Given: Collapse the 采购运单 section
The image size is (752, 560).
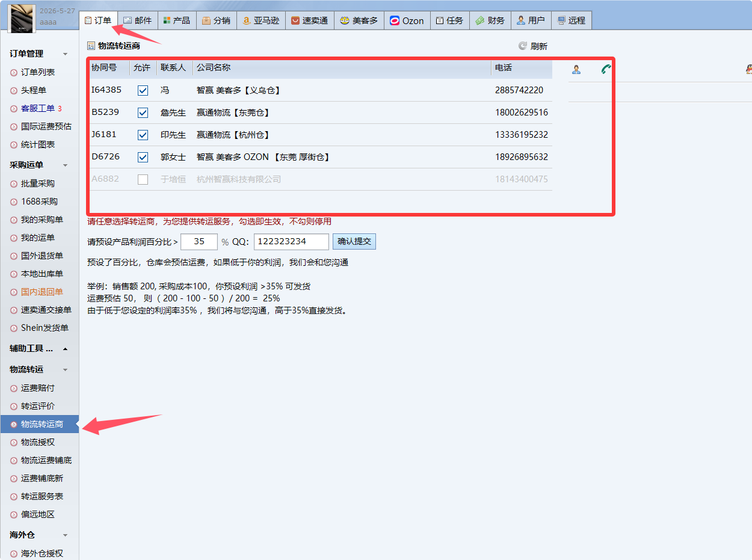Looking at the screenshot, I should [66, 165].
